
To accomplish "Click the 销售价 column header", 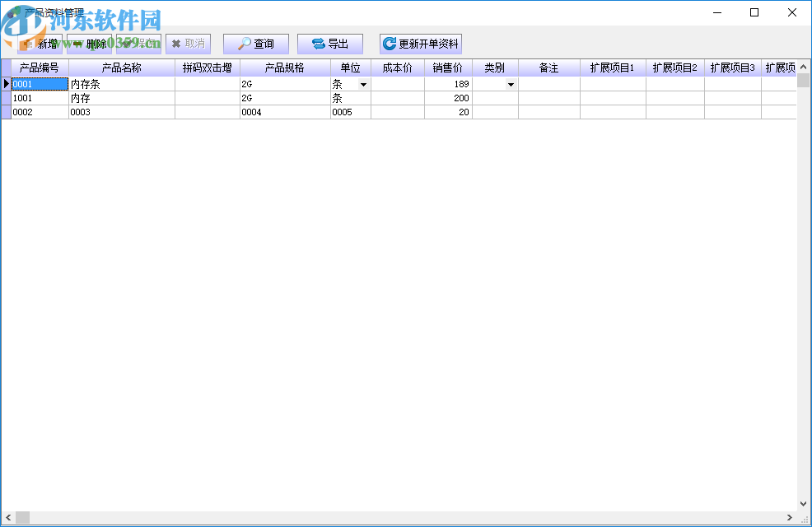I will click(x=449, y=68).
